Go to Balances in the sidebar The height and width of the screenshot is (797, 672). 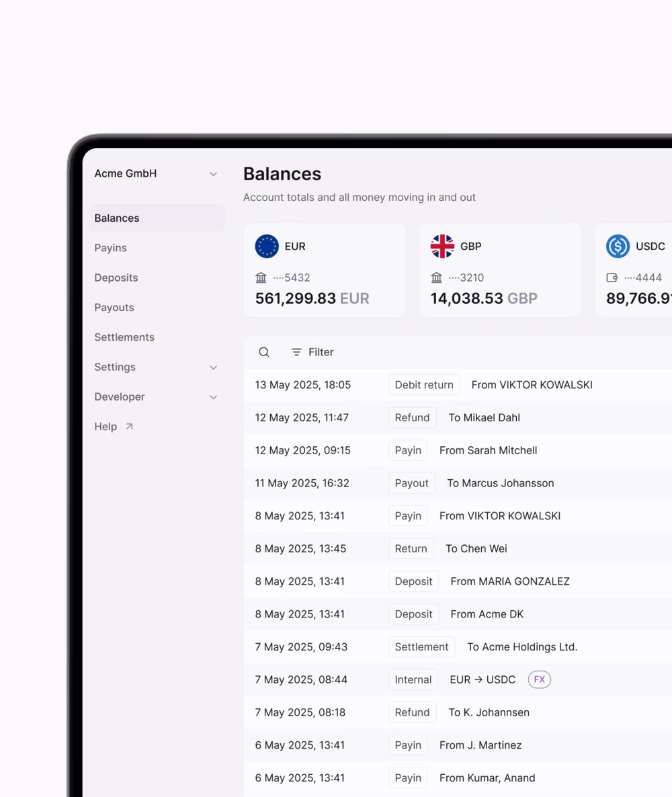[157, 218]
